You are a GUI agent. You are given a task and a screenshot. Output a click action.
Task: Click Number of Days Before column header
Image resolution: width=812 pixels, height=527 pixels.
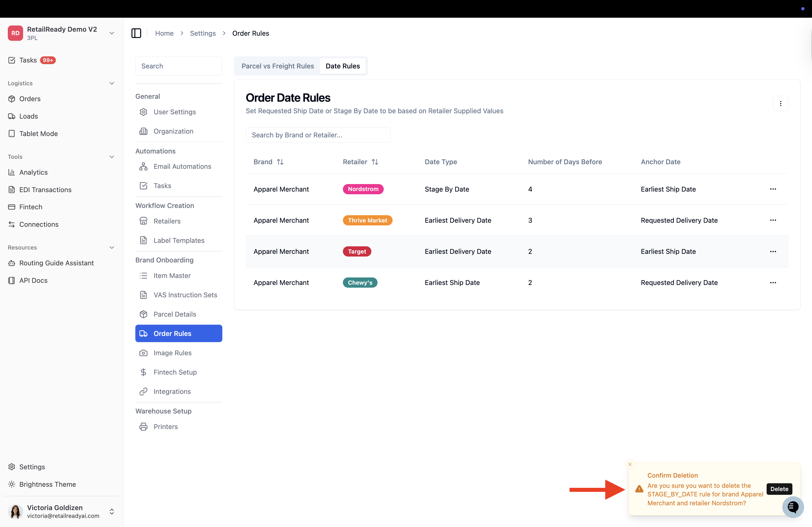(x=565, y=162)
